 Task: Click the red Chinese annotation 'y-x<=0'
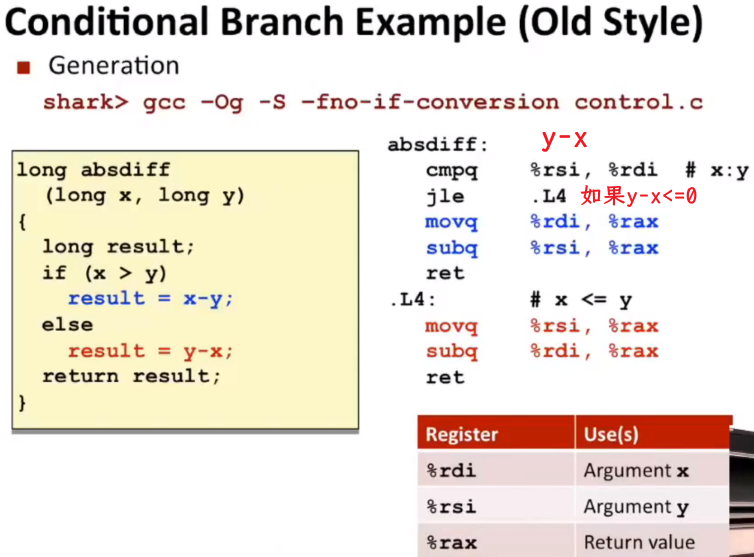click(x=639, y=196)
